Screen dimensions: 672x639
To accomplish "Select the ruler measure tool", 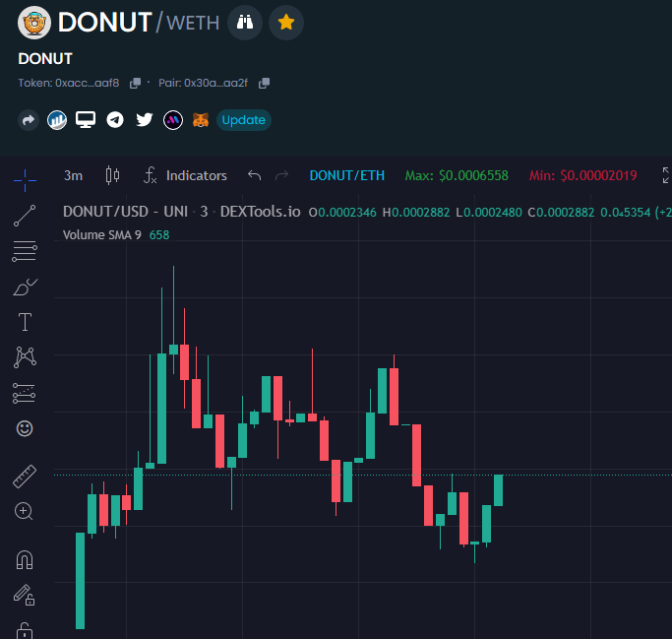I will coord(25,477).
